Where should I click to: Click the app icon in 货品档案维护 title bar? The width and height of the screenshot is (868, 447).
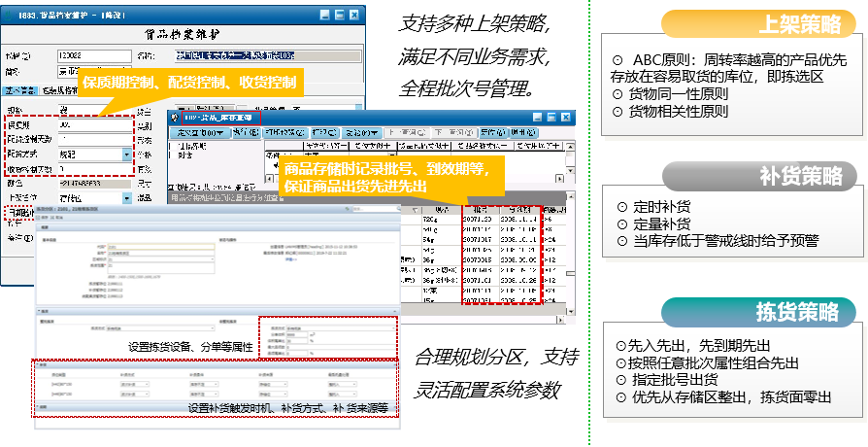tap(12, 16)
